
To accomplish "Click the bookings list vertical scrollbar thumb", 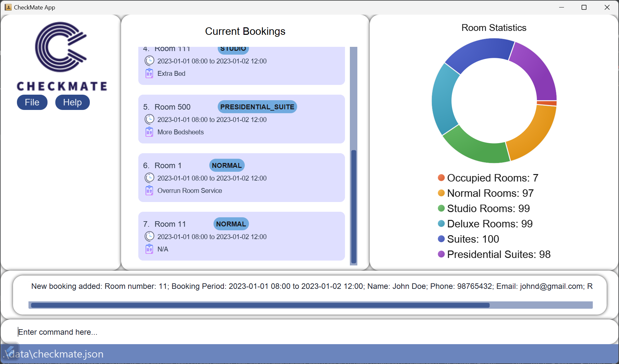I will point(354,207).
